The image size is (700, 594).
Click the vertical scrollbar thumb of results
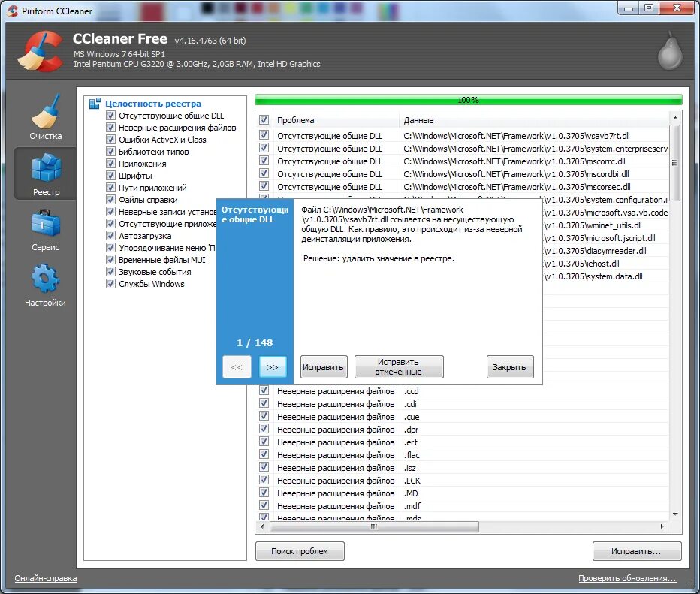point(675,163)
